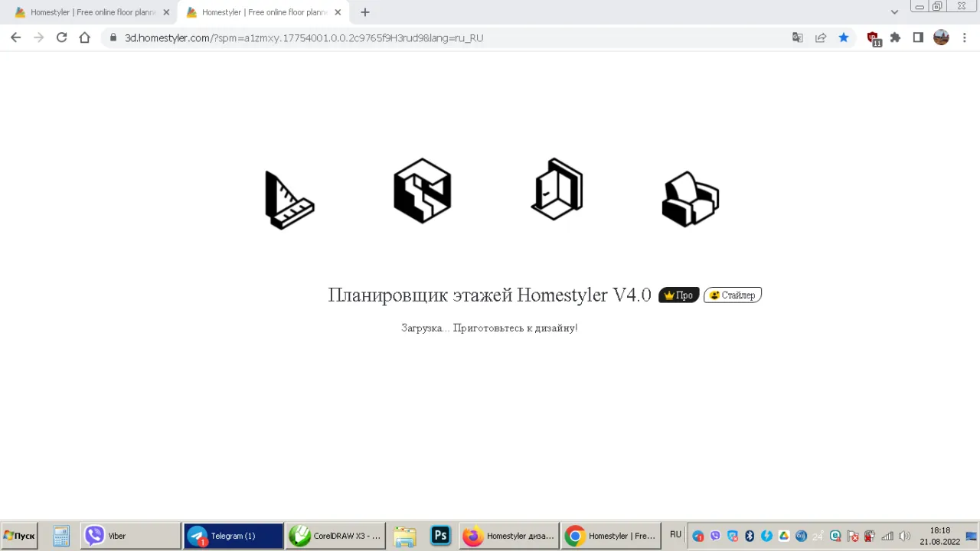Switch to CorelDRAW X3 taskbar window

pos(335,536)
